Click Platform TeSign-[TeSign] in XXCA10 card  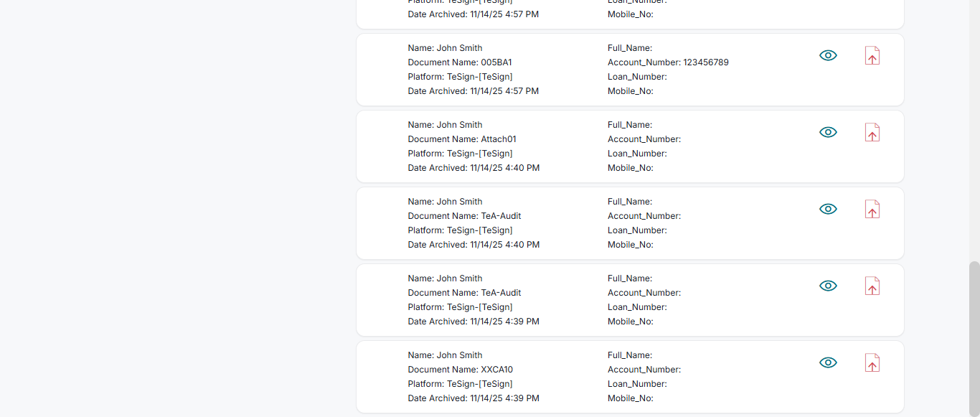460,384
